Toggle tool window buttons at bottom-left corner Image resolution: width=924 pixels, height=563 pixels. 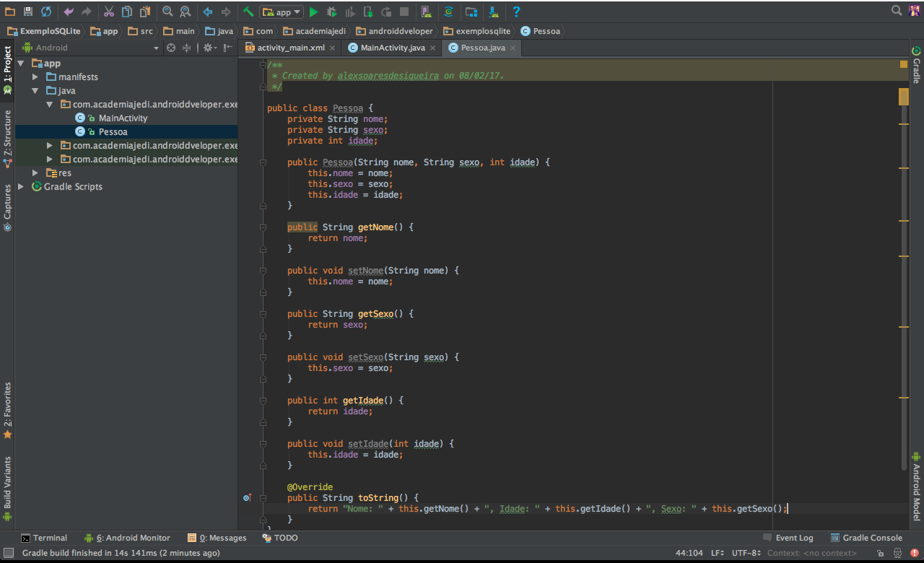[8, 553]
